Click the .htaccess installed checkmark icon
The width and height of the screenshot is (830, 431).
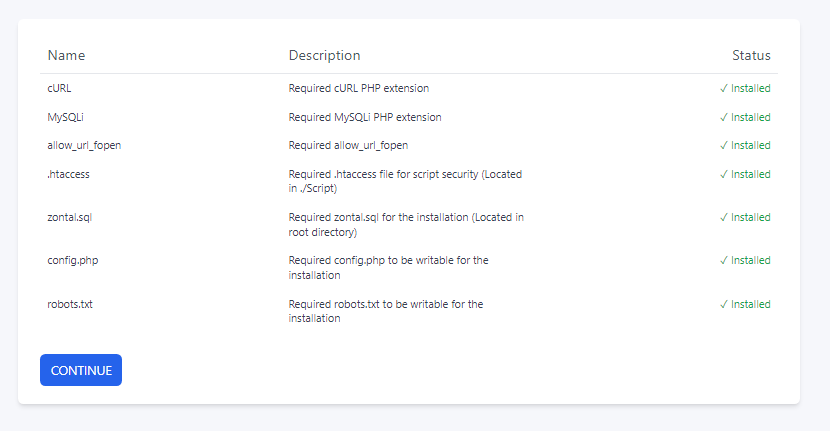click(724, 174)
